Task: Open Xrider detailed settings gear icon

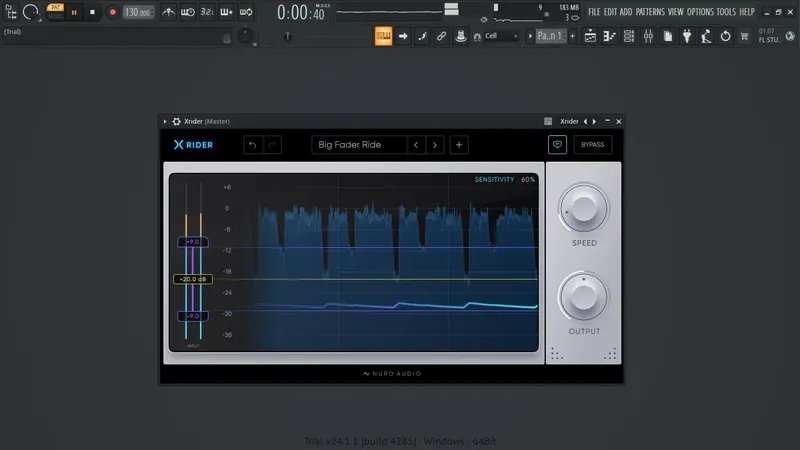Action: pyautogui.click(x=177, y=121)
